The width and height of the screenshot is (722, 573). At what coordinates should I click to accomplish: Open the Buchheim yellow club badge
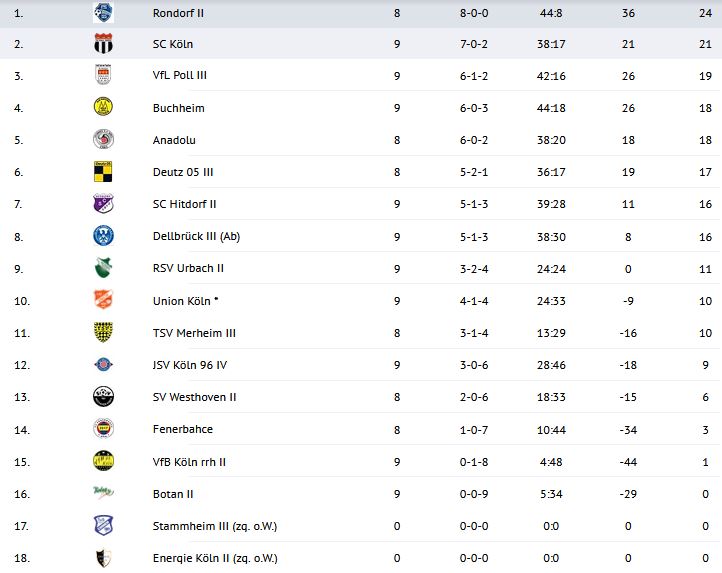103,107
